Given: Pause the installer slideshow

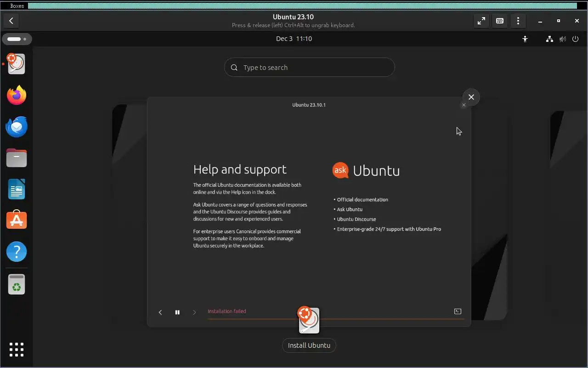Looking at the screenshot, I should tap(177, 312).
